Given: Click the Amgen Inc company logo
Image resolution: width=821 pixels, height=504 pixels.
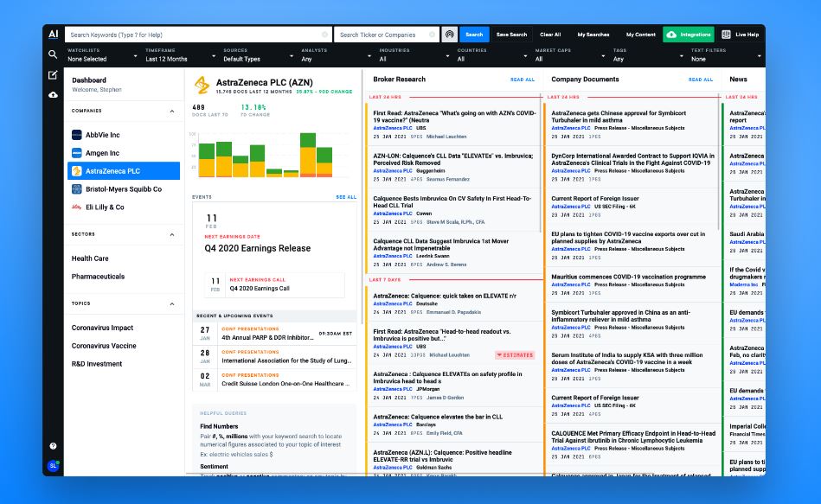Looking at the screenshot, I should pos(76,153).
